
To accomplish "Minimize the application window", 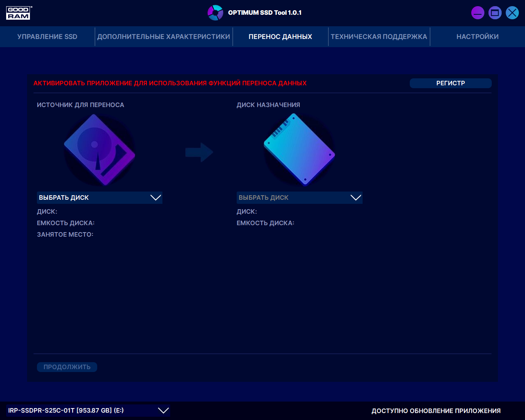I will [x=477, y=13].
